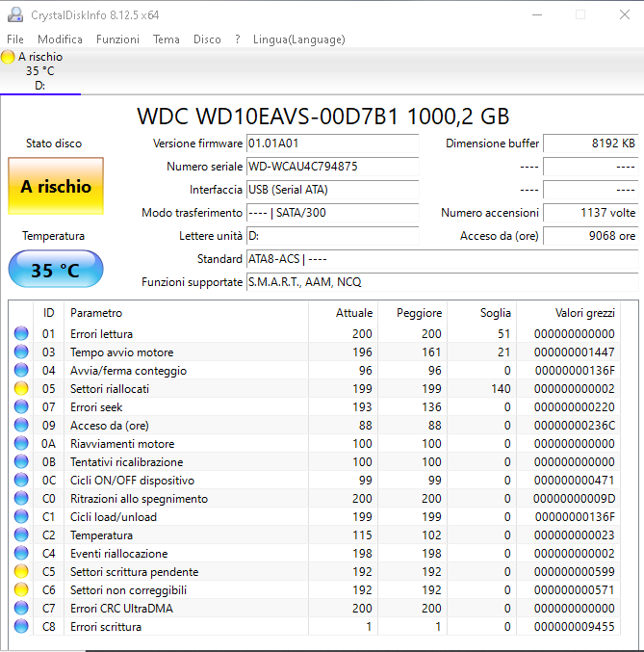
Task: Select the Errori CRC UltraDMA parameter text
Action: 121,609
